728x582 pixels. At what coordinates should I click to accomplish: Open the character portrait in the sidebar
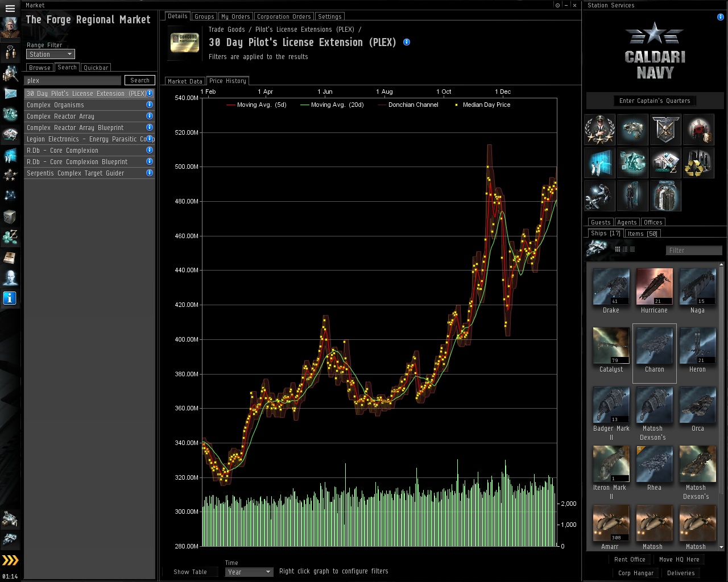pyautogui.click(x=10, y=28)
